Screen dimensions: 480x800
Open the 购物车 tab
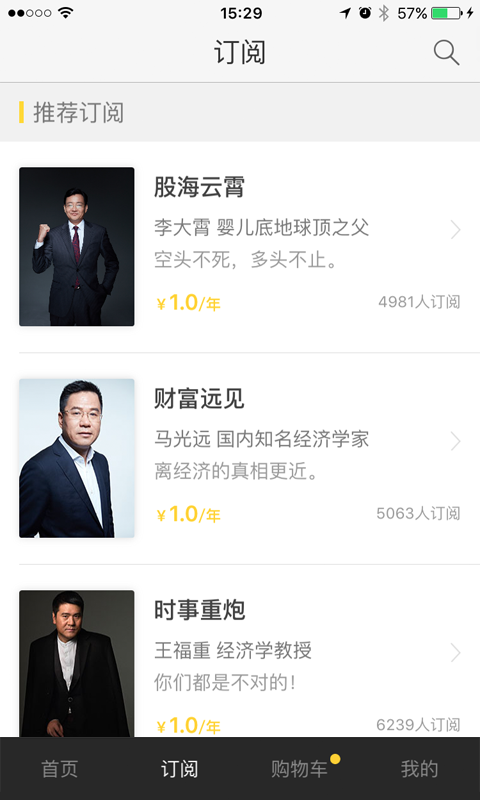pos(299,769)
